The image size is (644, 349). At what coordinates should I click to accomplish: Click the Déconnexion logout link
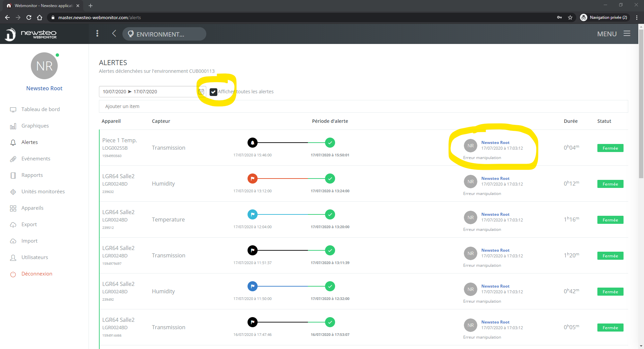click(x=37, y=274)
